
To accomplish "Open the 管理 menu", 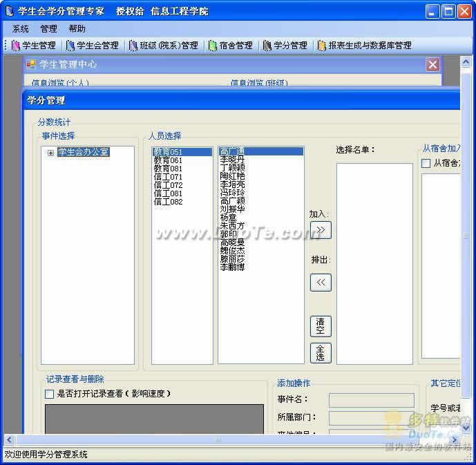I will tap(48, 29).
